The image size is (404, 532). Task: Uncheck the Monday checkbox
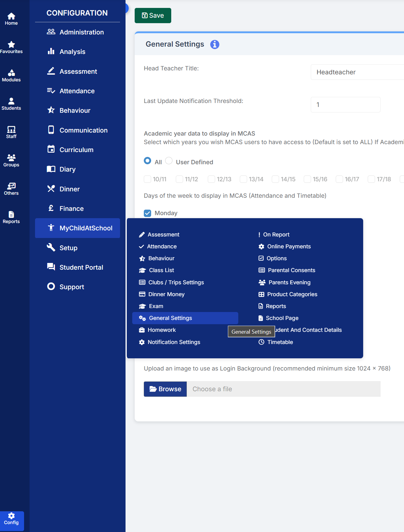click(x=147, y=213)
